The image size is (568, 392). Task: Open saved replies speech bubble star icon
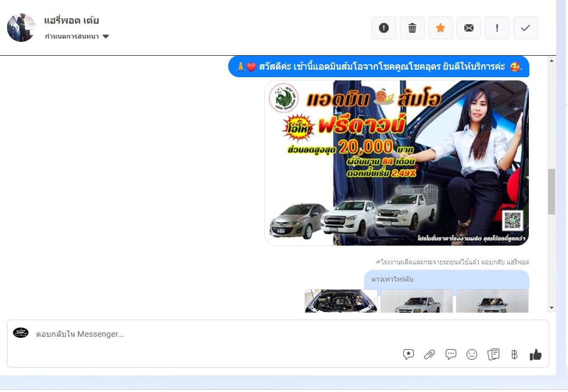(x=408, y=354)
